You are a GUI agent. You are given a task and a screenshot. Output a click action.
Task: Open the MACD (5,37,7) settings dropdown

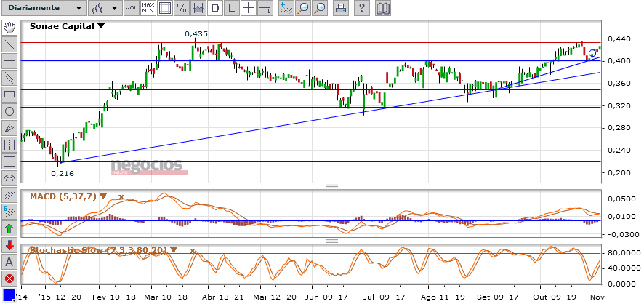[102, 196]
